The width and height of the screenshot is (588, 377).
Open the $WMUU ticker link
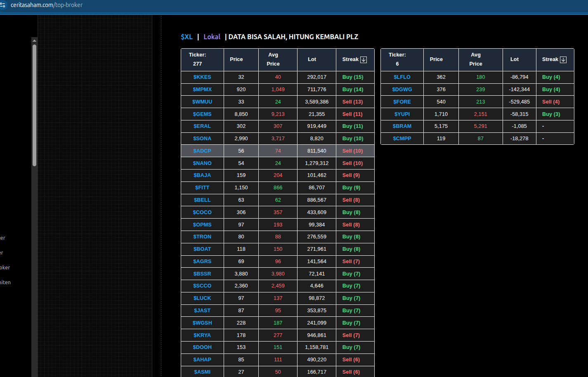coord(202,102)
